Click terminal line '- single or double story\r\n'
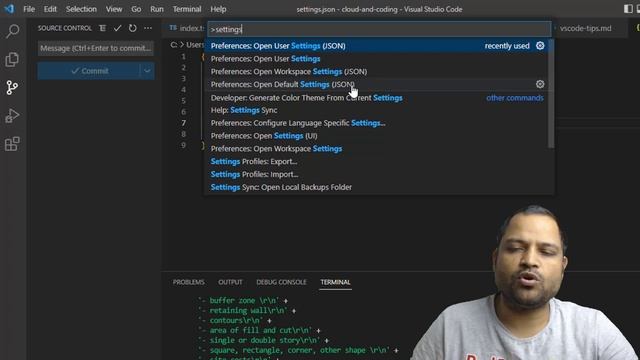 (x=264, y=340)
